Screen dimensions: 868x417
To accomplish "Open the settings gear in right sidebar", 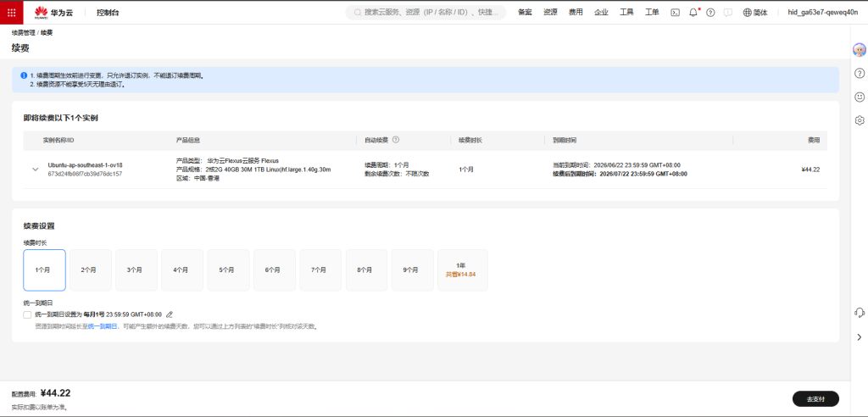I will coord(860,120).
